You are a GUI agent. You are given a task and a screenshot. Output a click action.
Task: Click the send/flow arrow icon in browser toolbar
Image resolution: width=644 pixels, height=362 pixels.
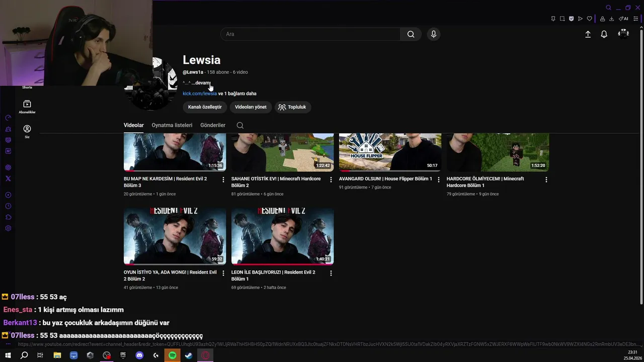[580, 19]
